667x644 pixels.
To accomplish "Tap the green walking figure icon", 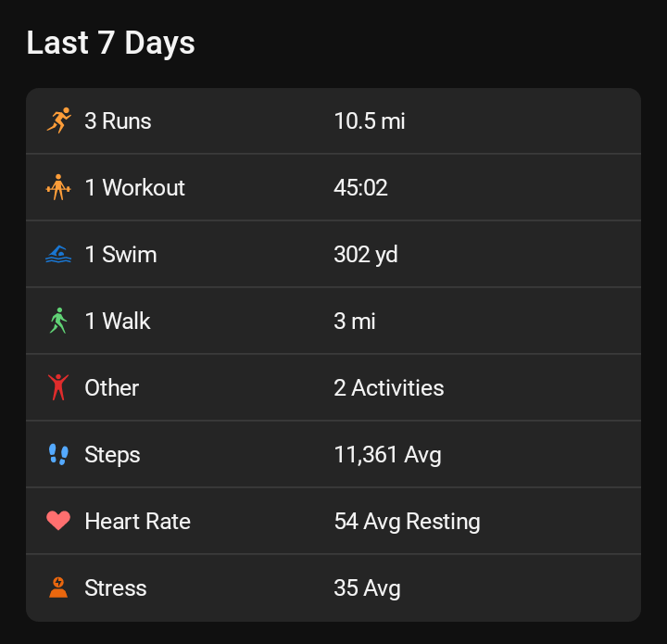I will pos(58,321).
